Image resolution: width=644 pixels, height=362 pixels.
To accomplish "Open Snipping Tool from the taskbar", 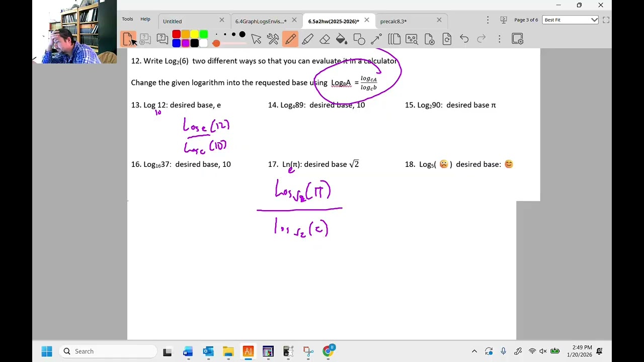I will coord(308,351).
